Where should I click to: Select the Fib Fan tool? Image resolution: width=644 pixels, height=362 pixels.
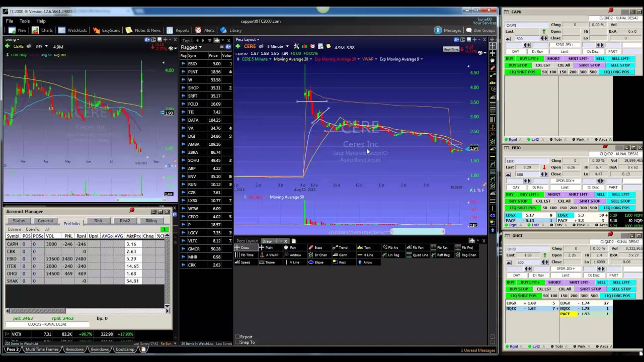pyautogui.click(x=418, y=247)
